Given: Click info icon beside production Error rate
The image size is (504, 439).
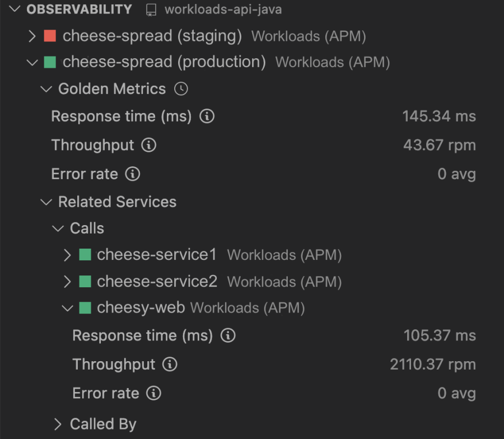Looking at the screenshot, I should point(132,174).
